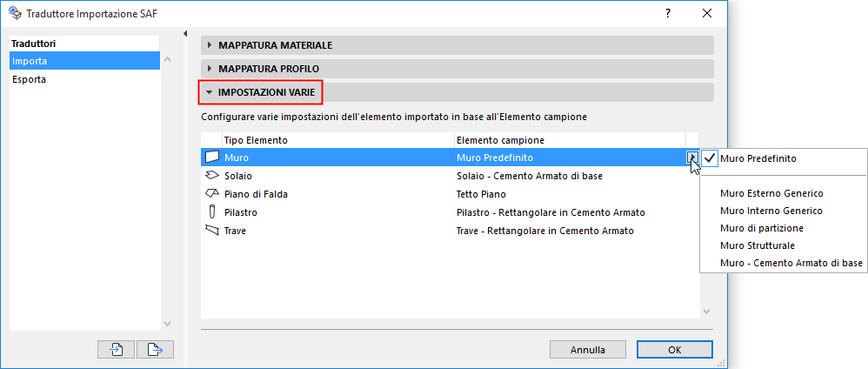This screenshot has width=868, height=369.
Task: Expand the Mappatura Profilo section
Action: pos(210,68)
